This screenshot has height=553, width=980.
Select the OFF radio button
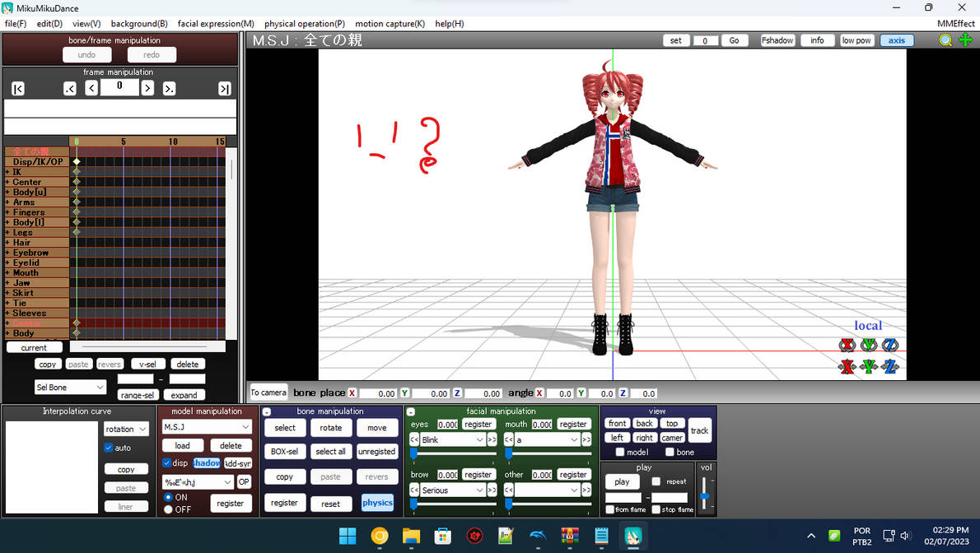pos(168,510)
